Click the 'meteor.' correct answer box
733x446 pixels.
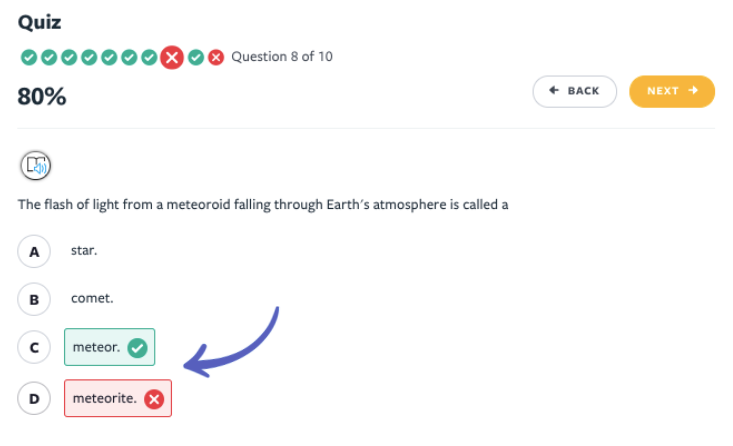tap(109, 347)
